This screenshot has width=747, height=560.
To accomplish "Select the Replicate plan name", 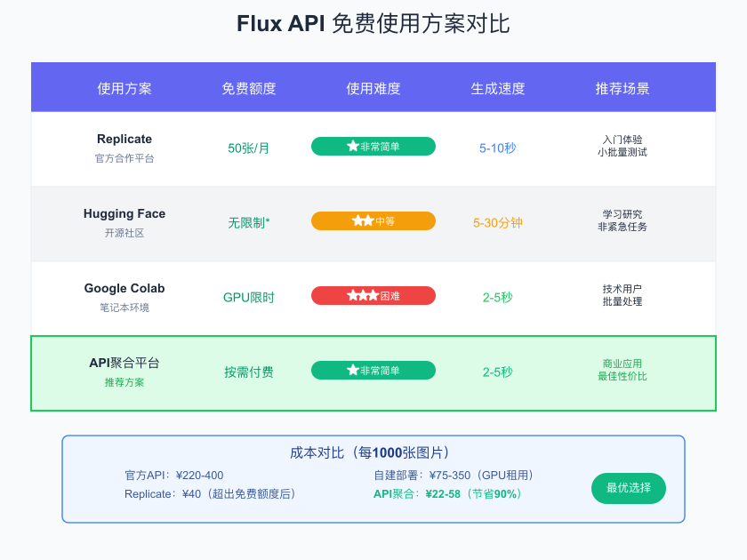I will click(x=124, y=139).
